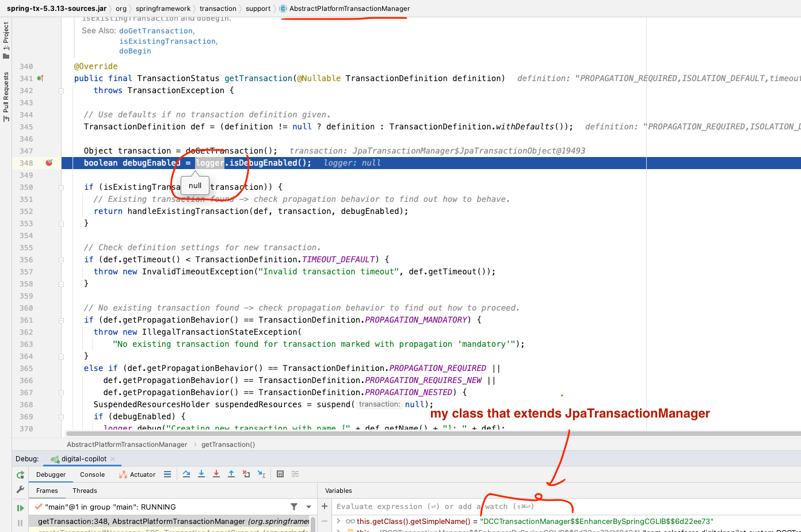Click the frames list vertical scrollbar
Viewport: 801px width, 532px height.
coord(314,523)
